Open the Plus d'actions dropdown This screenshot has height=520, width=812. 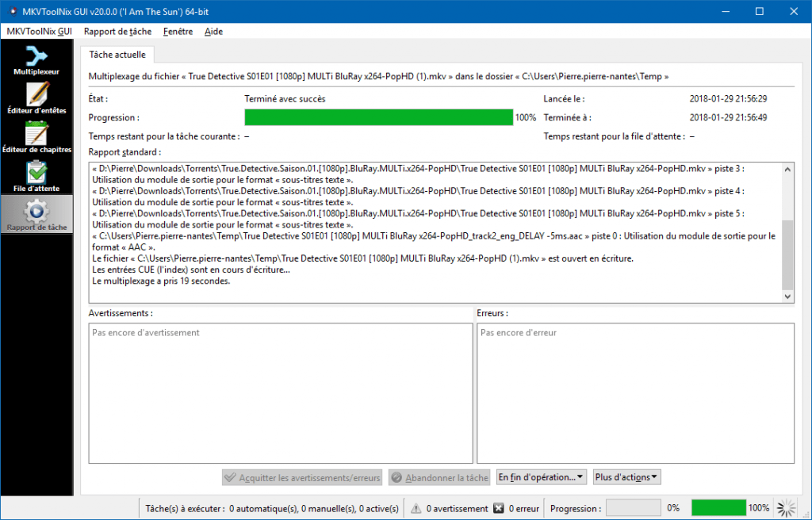tap(626, 477)
